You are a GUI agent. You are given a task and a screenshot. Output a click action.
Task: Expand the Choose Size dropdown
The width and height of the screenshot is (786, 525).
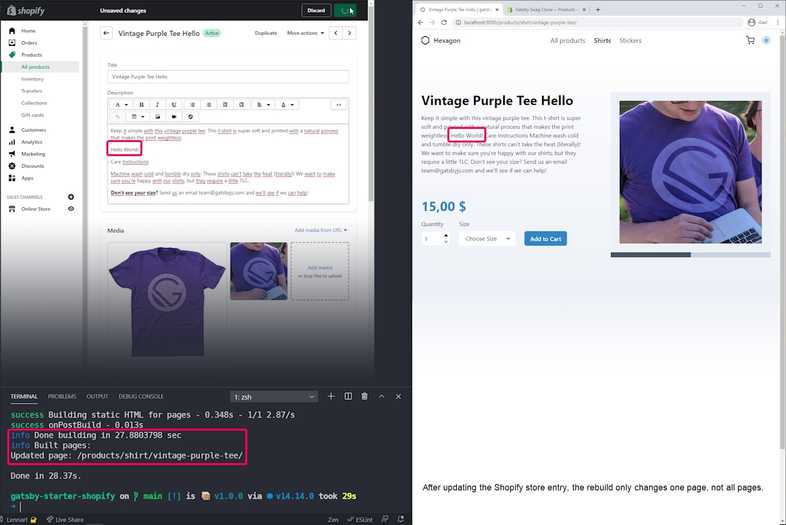pyautogui.click(x=487, y=239)
